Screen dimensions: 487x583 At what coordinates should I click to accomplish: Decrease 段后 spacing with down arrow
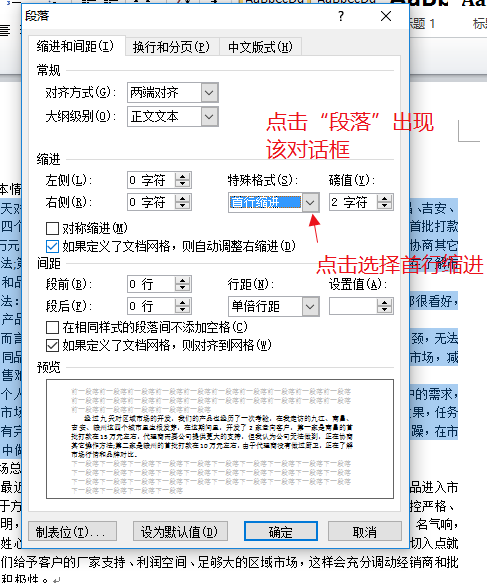(183, 310)
